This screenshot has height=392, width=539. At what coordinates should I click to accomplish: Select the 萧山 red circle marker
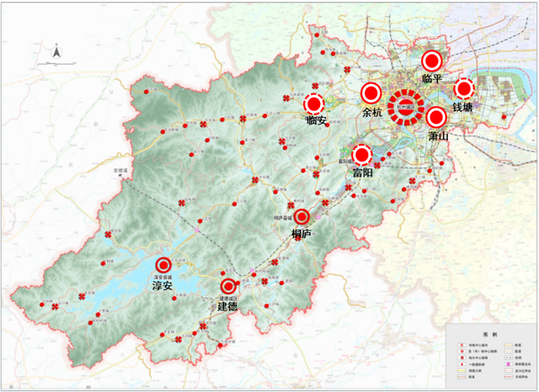436,118
